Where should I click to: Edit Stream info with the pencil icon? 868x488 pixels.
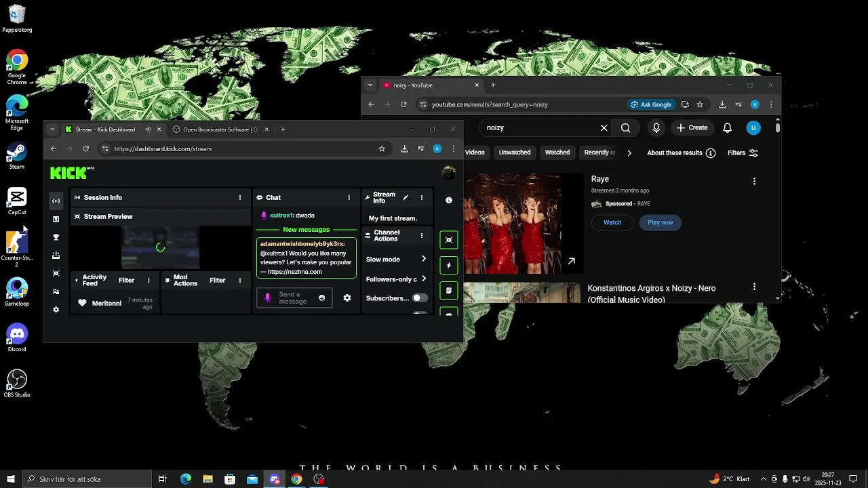[x=406, y=197]
